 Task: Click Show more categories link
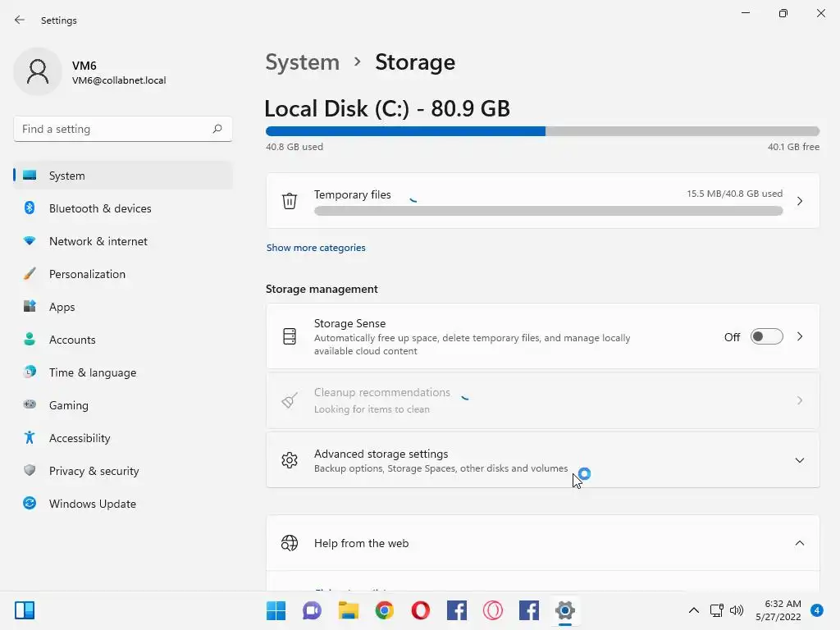[316, 248]
